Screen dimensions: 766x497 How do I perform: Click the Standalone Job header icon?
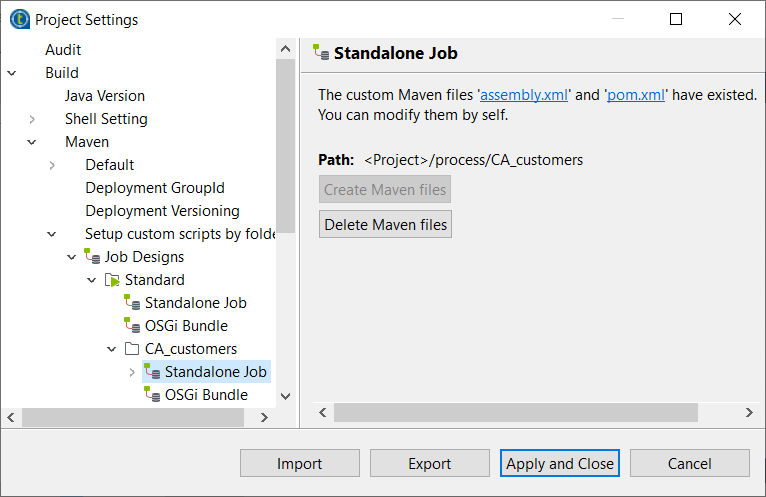tap(321, 53)
